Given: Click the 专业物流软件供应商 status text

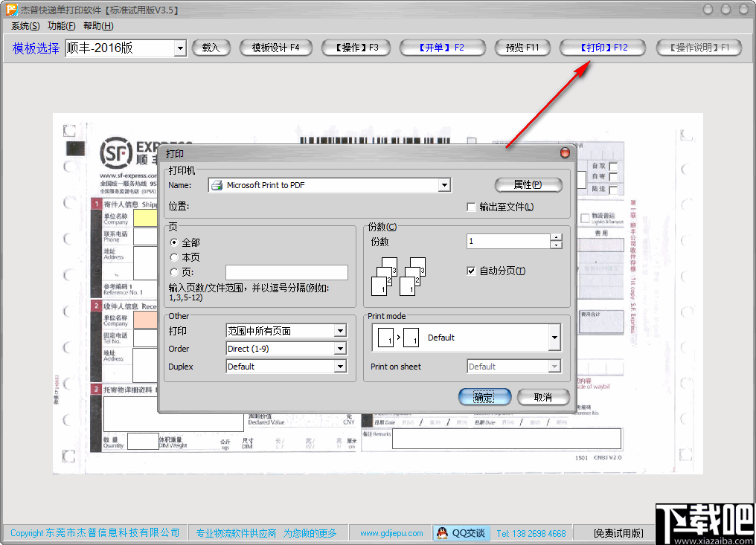Looking at the screenshot, I should (236, 533).
